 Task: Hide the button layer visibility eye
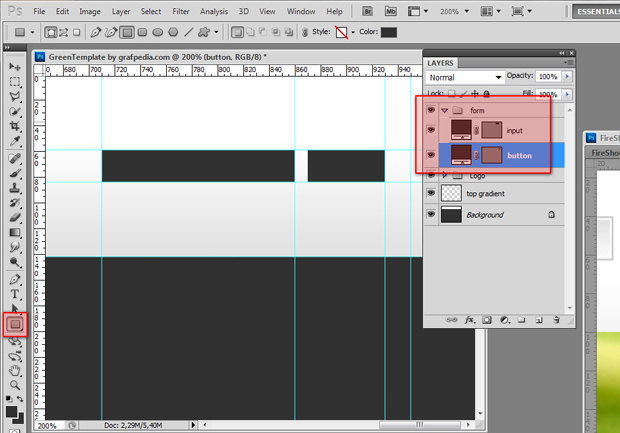pyautogui.click(x=431, y=155)
